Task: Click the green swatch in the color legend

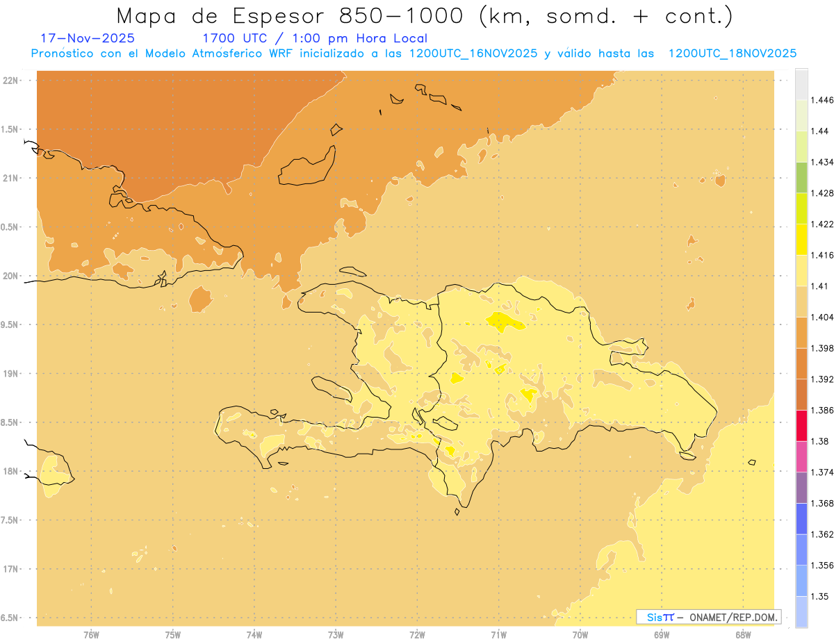Action: click(x=801, y=177)
